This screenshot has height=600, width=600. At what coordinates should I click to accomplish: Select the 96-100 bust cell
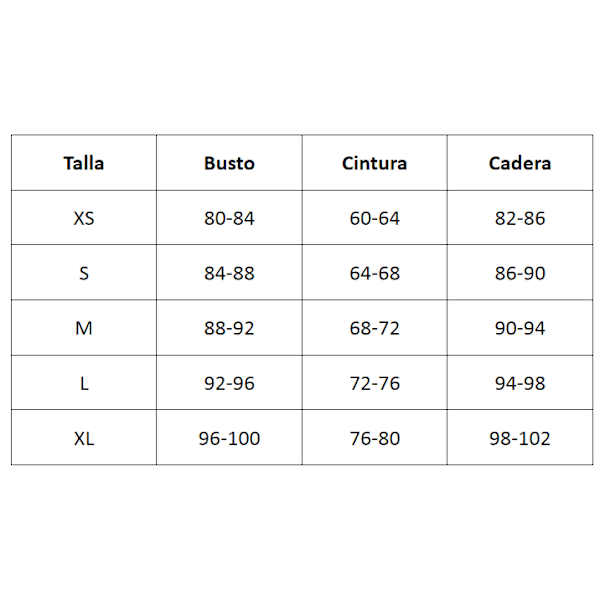229,438
